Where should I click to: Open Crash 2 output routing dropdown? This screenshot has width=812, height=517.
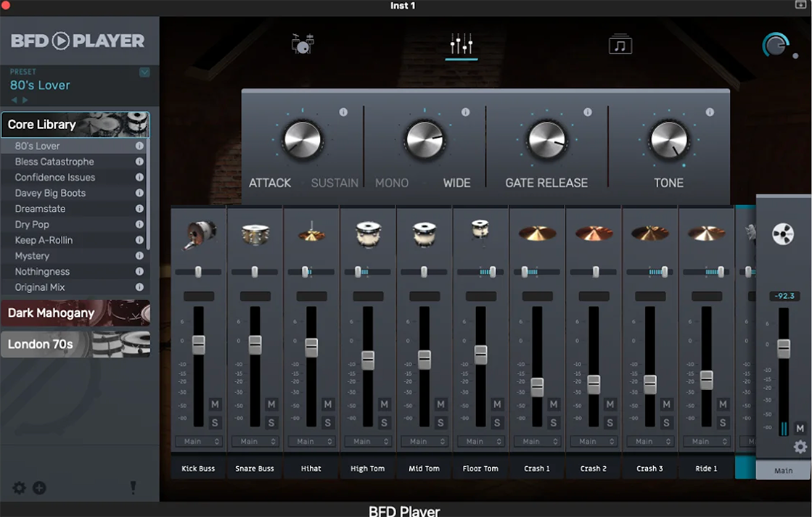click(x=594, y=442)
